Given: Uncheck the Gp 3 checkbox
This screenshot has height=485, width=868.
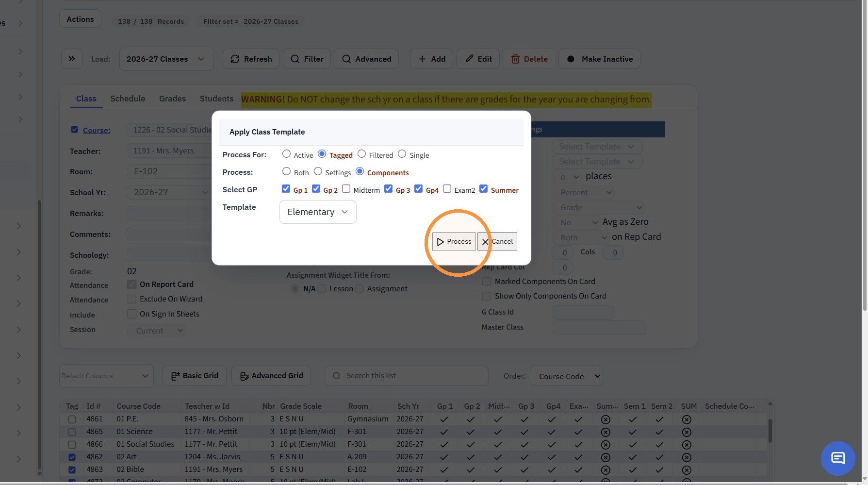Looking at the screenshot, I should pyautogui.click(x=388, y=189).
